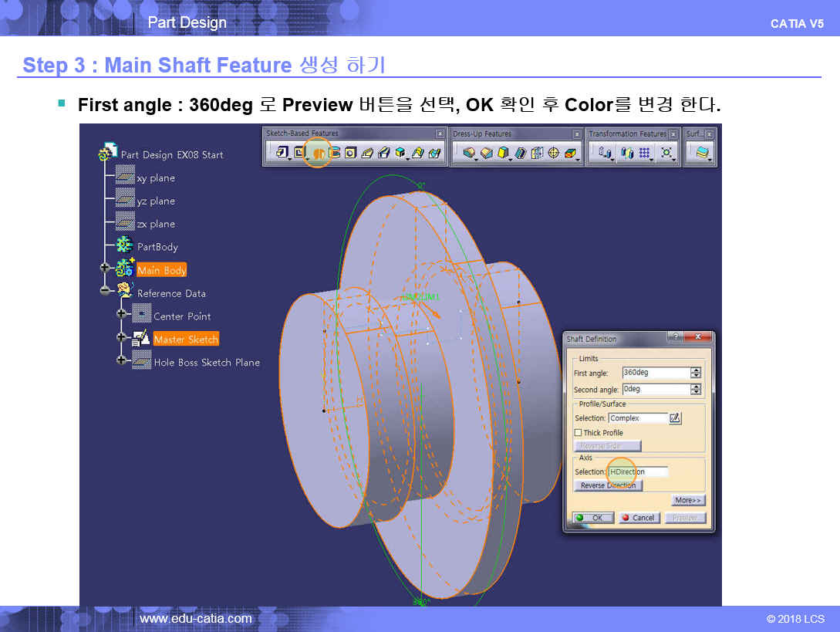
Task: Open the Edge Fillet flyout arrow
Action: (476, 159)
